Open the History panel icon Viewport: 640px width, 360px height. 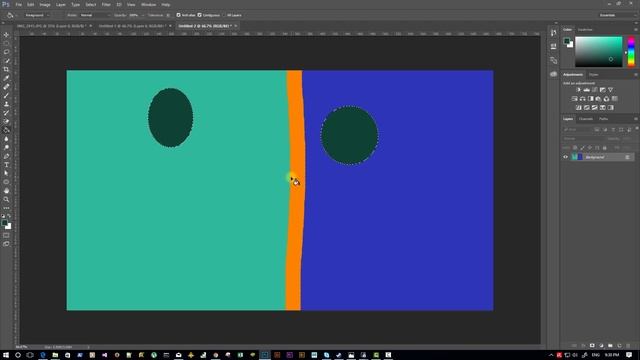pos(553,33)
